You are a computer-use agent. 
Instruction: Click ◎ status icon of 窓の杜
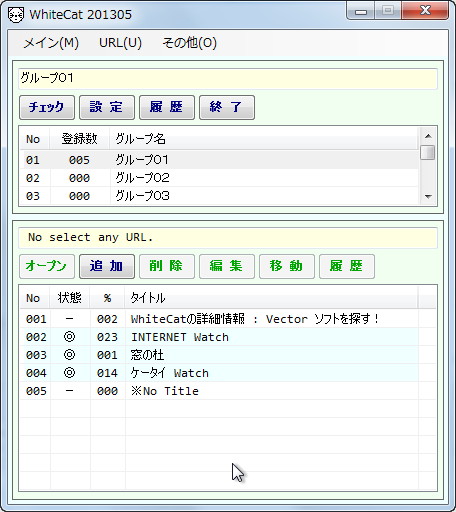point(69,355)
